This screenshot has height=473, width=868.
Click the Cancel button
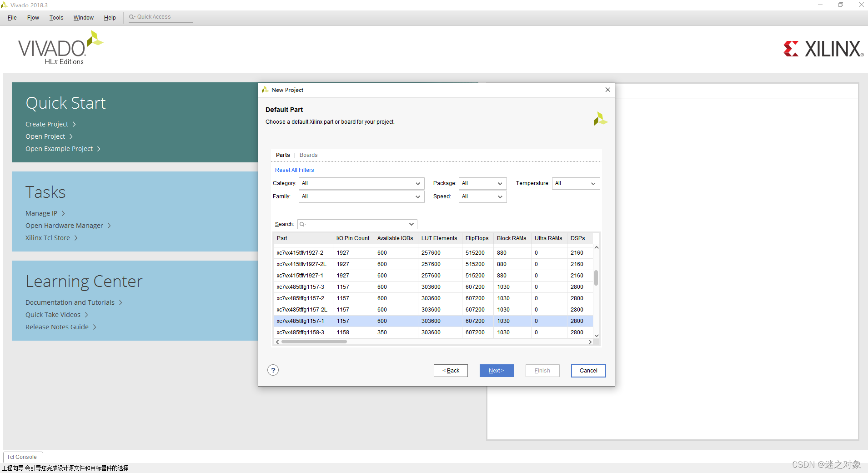click(x=588, y=371)
